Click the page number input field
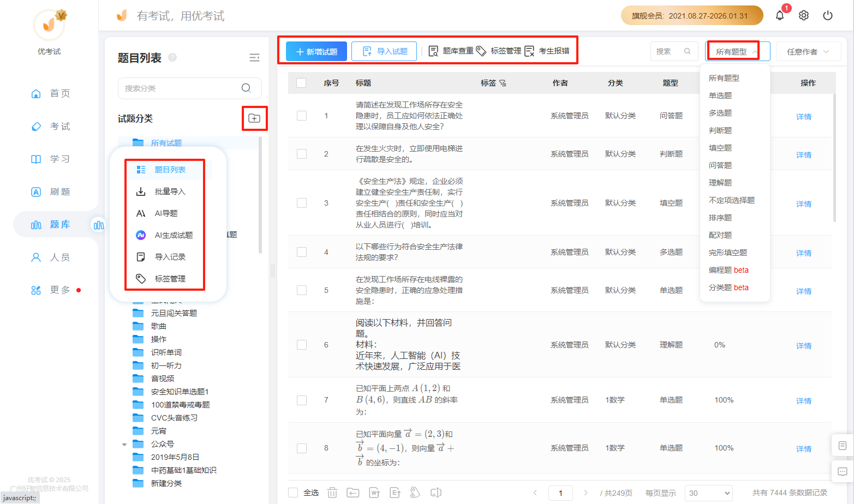The width and height of the screenshot is (854, 504). [x=560, y=493]
